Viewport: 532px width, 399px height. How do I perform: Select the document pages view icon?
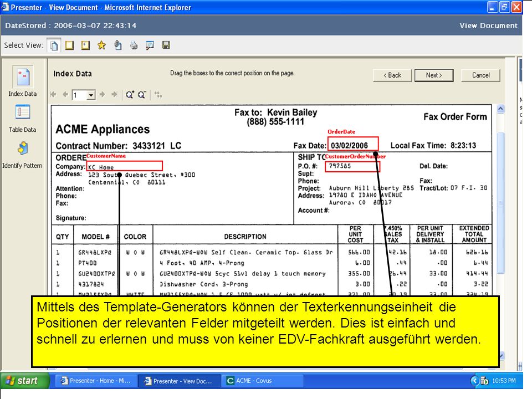pos(54,45)
